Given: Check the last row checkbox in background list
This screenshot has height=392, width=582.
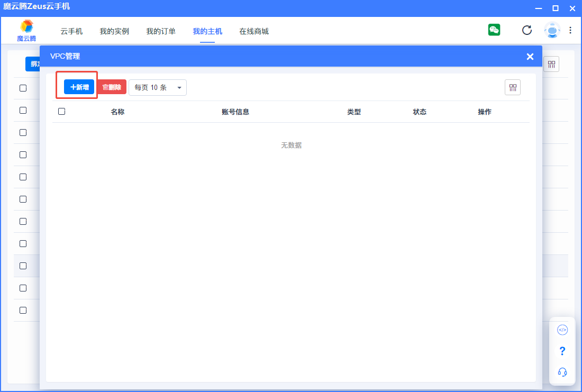Looking at the screenshot, I should click(x=23, y=310).
